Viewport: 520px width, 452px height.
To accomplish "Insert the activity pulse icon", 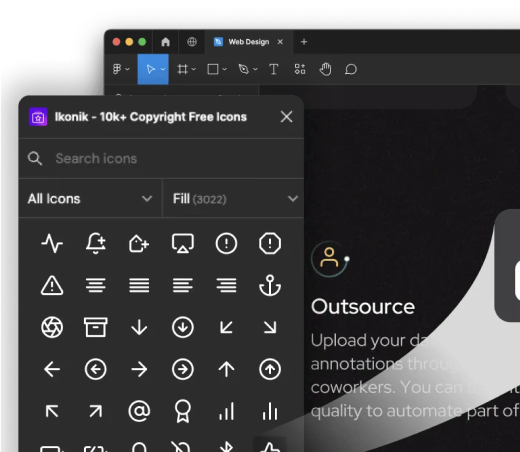I will point(52,244).
